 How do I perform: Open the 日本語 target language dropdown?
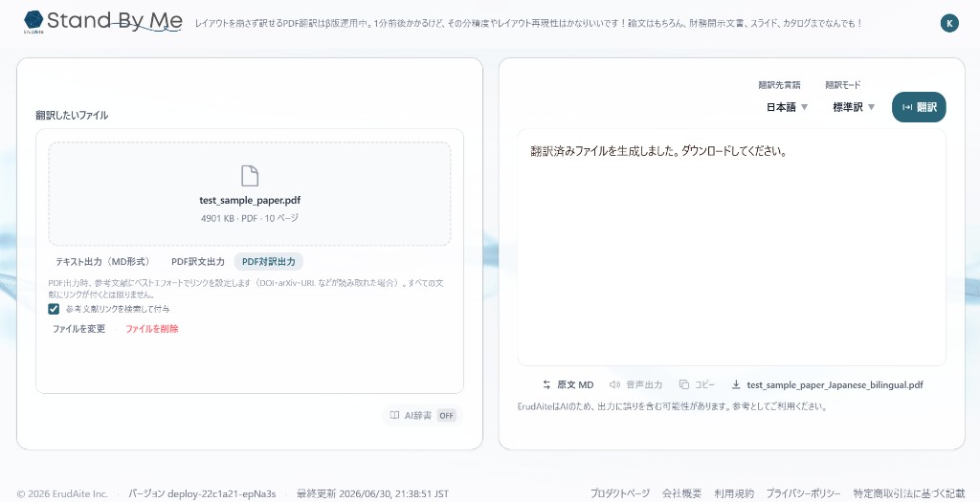tap(787, 107)
